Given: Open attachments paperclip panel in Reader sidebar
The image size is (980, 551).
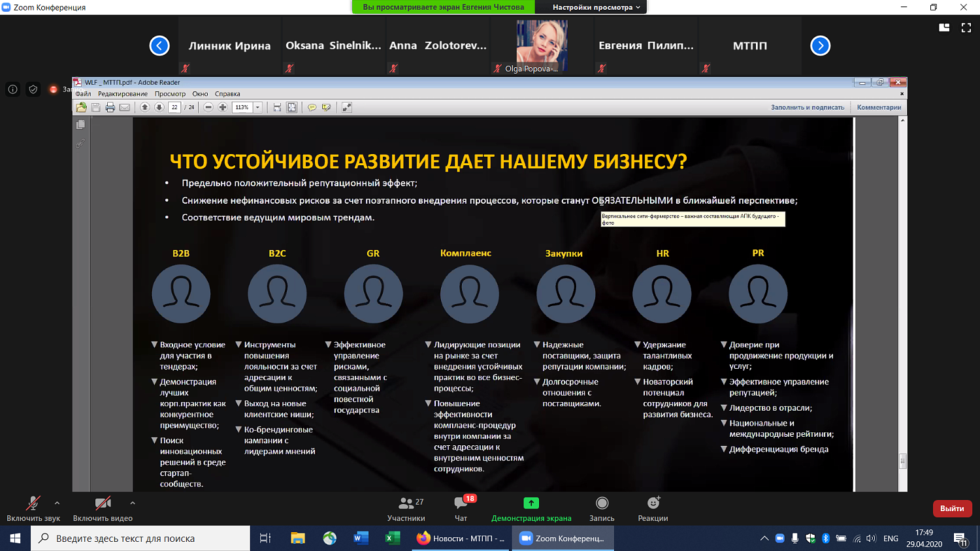Looking at the screenshot, I should (80, 143).
